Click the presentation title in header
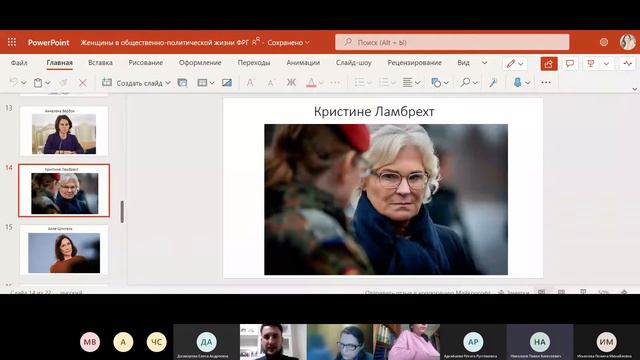The width and height of the screenshot is (640, 360). [x=164, y=42]
